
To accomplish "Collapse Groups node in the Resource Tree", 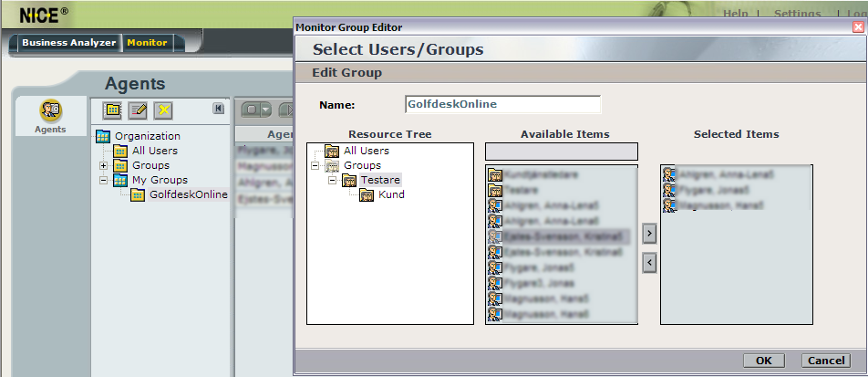I will [x=315, y=166].
